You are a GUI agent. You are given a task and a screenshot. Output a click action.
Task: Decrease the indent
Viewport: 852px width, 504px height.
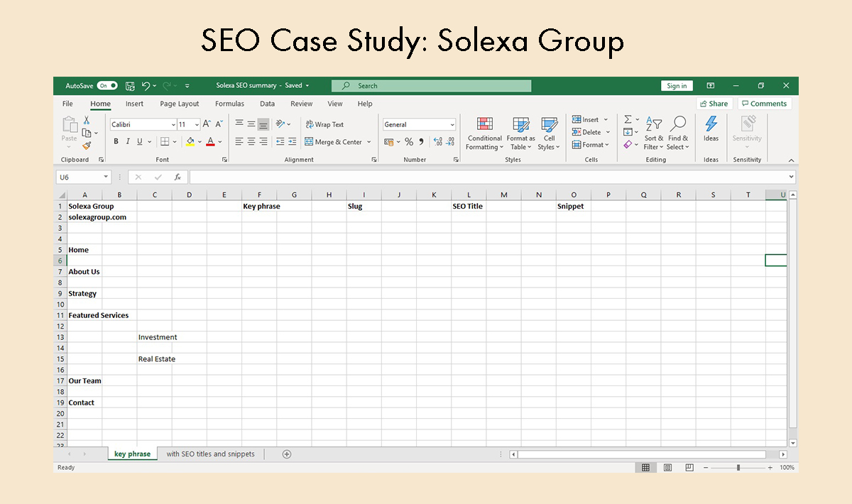tap(280, 142)
